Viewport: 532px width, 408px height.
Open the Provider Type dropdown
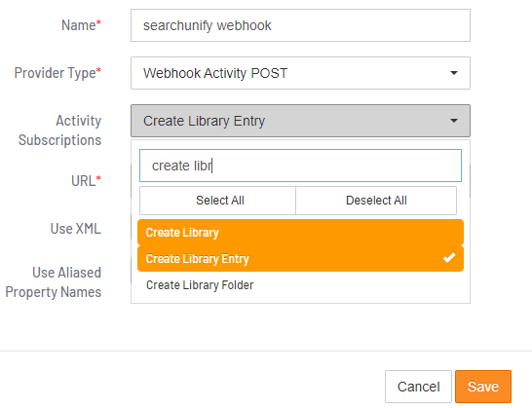pyautogui.click(x=300, y=73)
